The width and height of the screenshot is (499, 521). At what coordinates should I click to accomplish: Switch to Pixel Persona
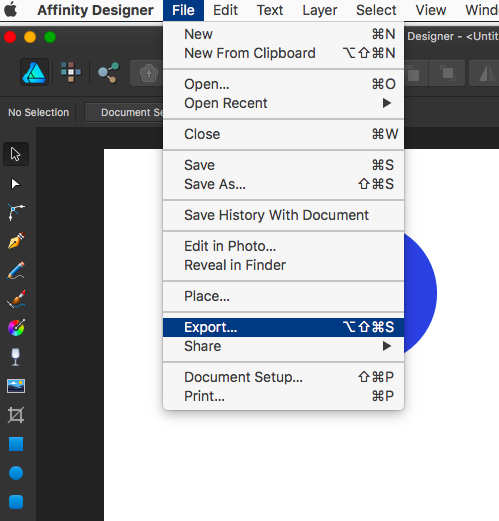(x=70, y=72)
